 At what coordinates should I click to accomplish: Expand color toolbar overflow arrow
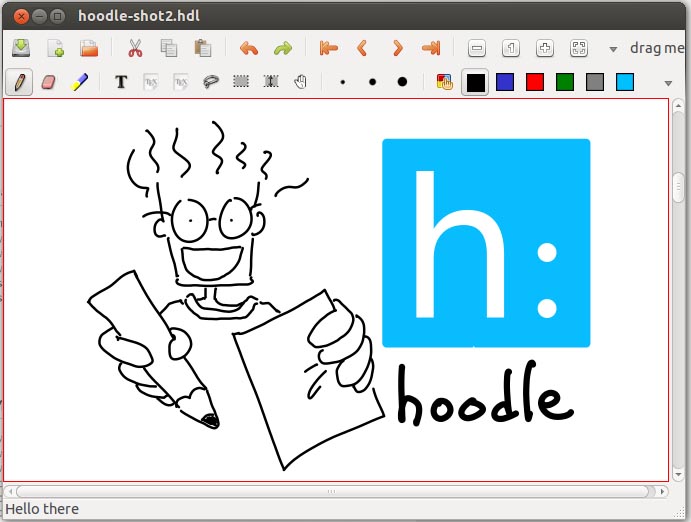coord(668,83)
